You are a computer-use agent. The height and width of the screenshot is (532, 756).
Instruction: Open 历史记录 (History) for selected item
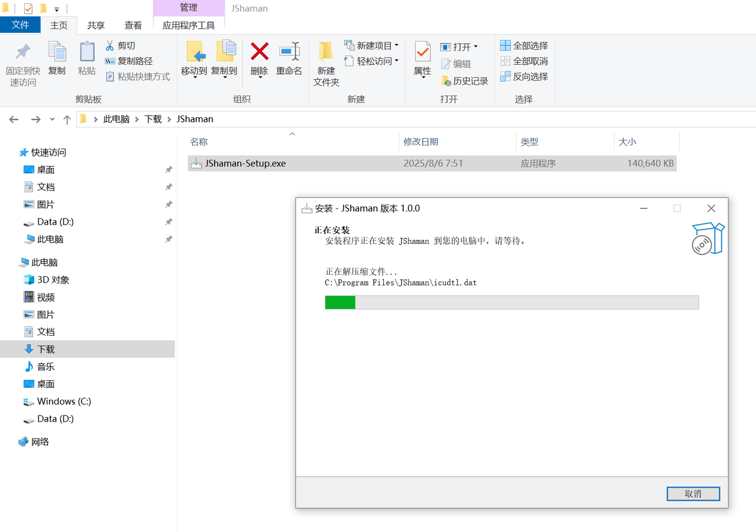pyautogui.click(x=464, y=80)
